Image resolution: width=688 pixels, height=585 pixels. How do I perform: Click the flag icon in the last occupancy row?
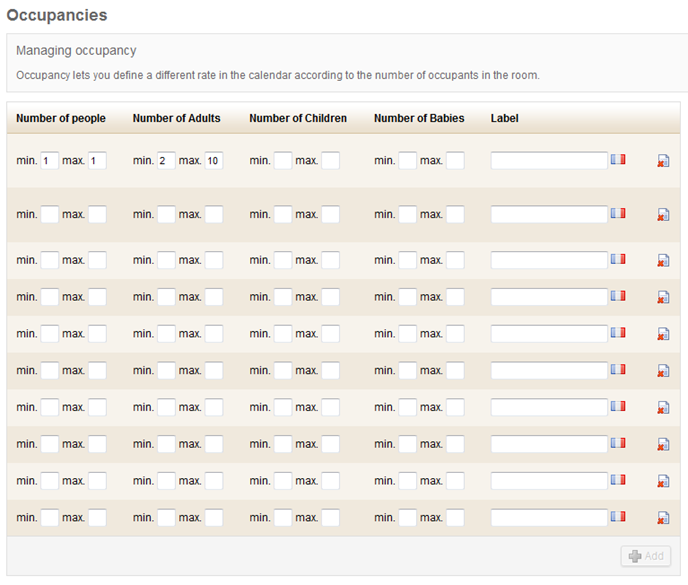618,516
